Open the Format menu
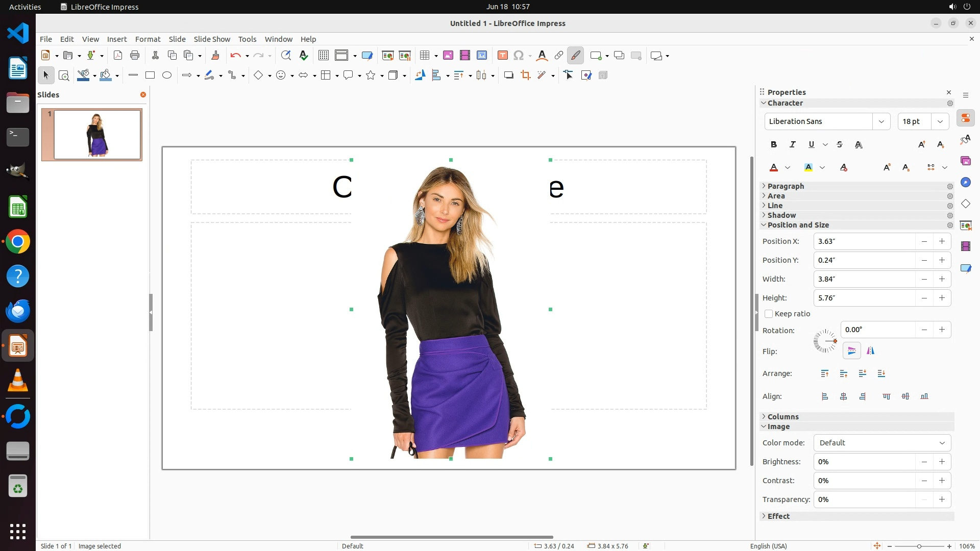Image resolution: width=980 pixels, height=551 pixels. pyautogui.click(x=148, y=39)
